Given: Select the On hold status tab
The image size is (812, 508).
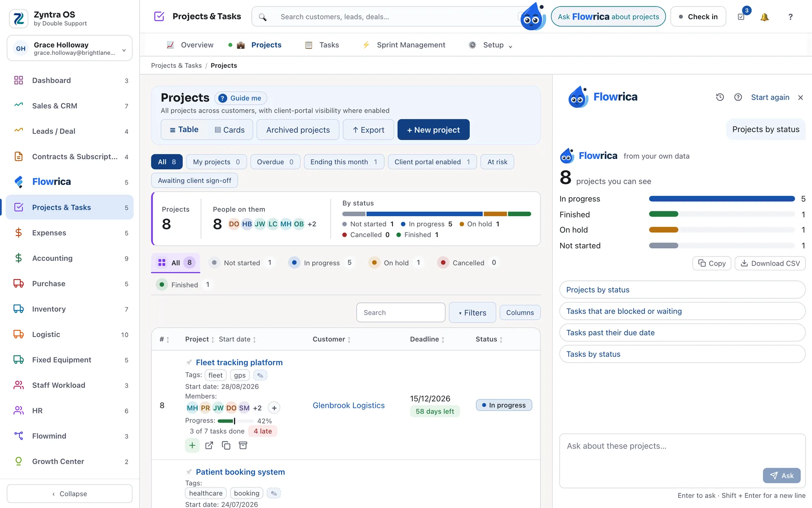Looking at the screenshot, I should click(x=396, y=263).
